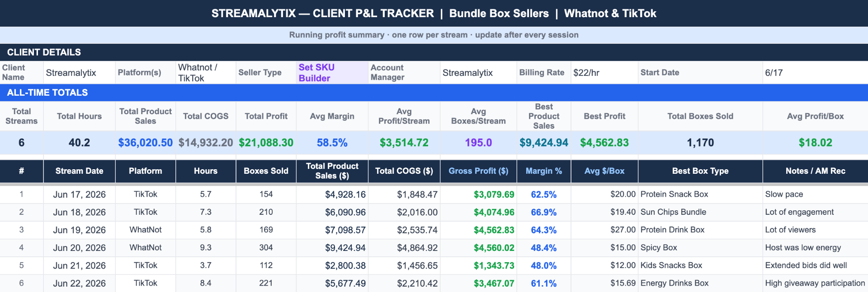The height and width of the screenshot is (292, 868).
Task: Click Total COGS value '$14,932.20'
Action: point(206,143)
